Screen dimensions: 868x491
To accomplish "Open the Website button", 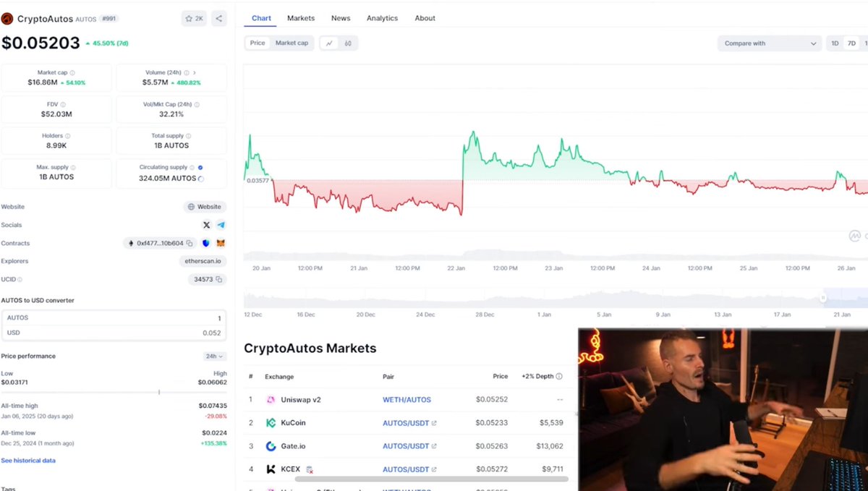I will [x=205, y=207].
